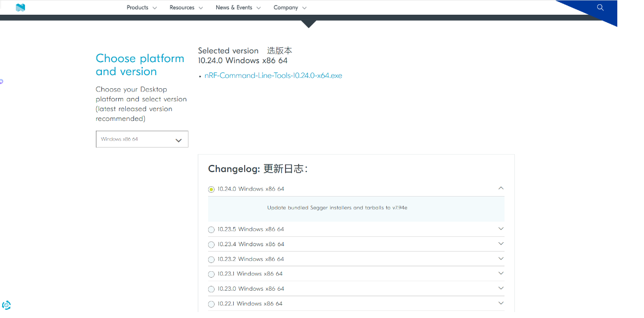Click the '10.24.0 Windows x86 64' selected version text

click(242, 61)
